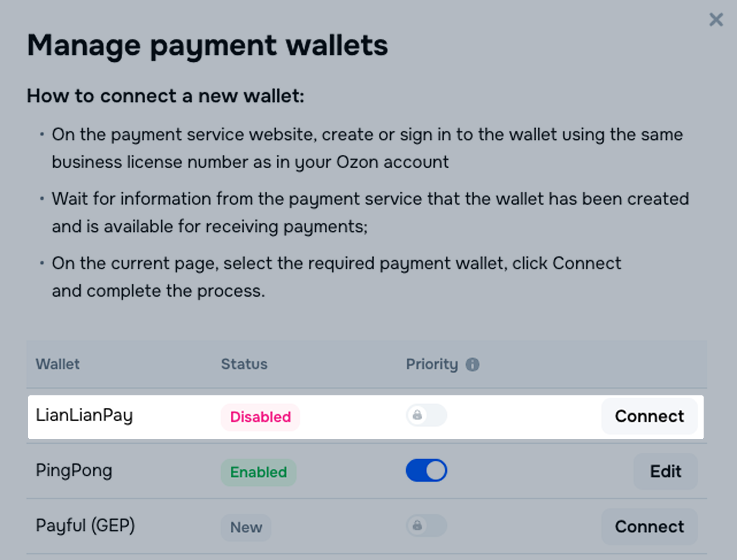Connect the Payful (GEP) wallet
This screenshot has height=560, width=737.
[649, 526]
